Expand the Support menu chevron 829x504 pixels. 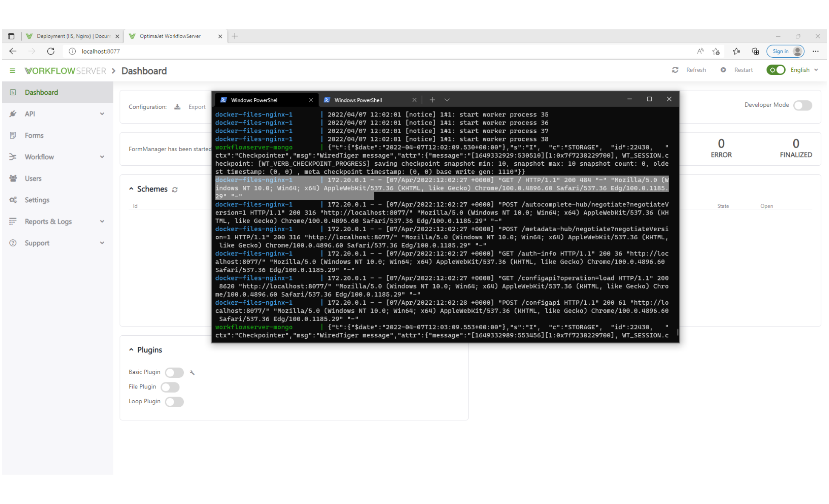pyautogui.click(x=102, y=243)
